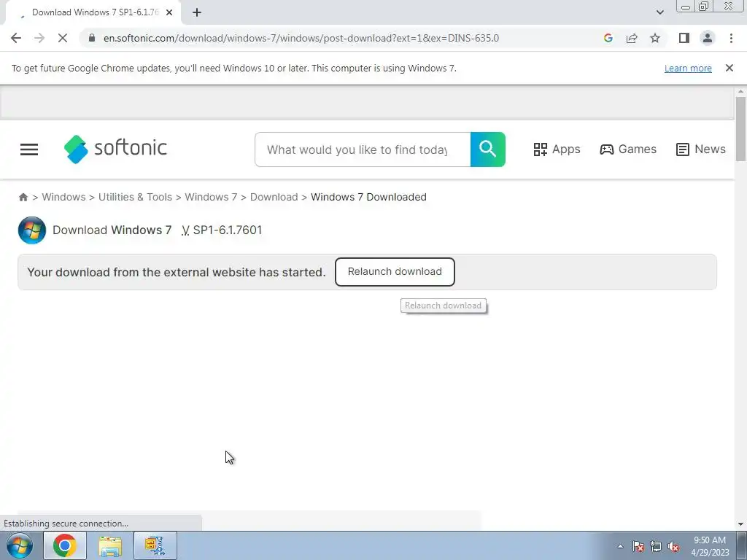Dismiss the Chrome update infobar

click(729, 68)
